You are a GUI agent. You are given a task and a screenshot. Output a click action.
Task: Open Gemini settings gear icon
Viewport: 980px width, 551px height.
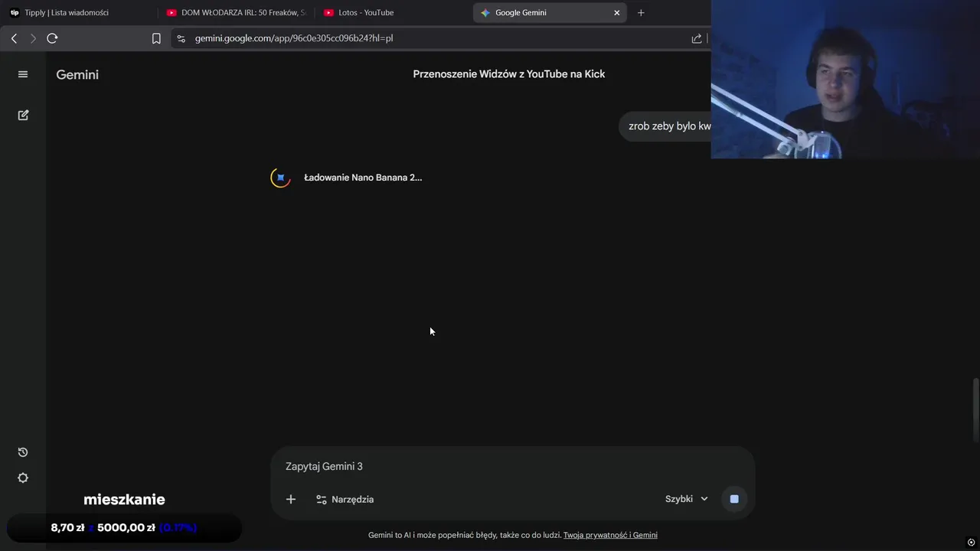(23, 478)
